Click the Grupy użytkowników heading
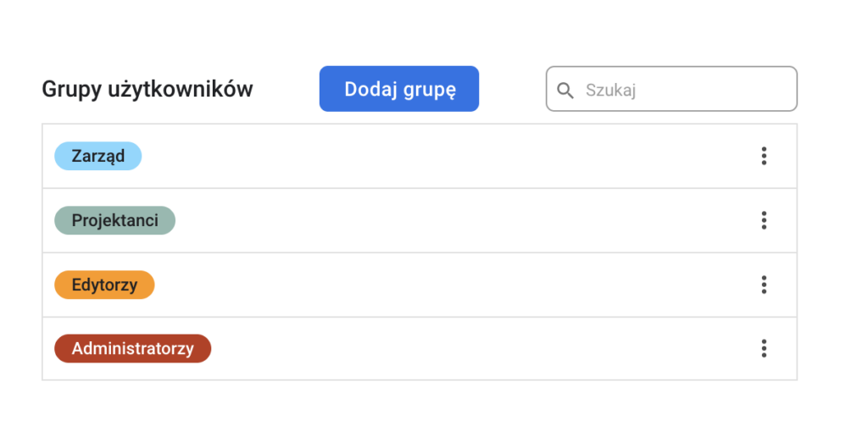Image resolution: width=868 pixels, height=448 pixels. click(x=147, y=89)
